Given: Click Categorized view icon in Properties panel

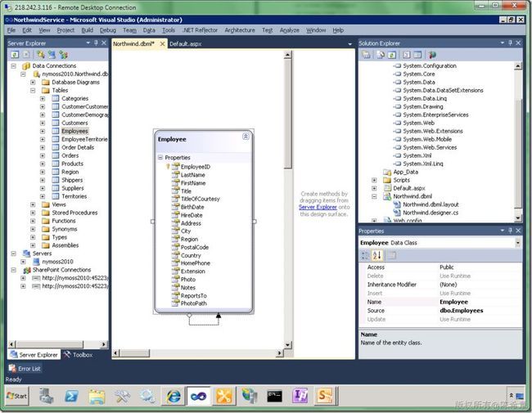Looking at the screenshot, I should click(x=365, y=255).
